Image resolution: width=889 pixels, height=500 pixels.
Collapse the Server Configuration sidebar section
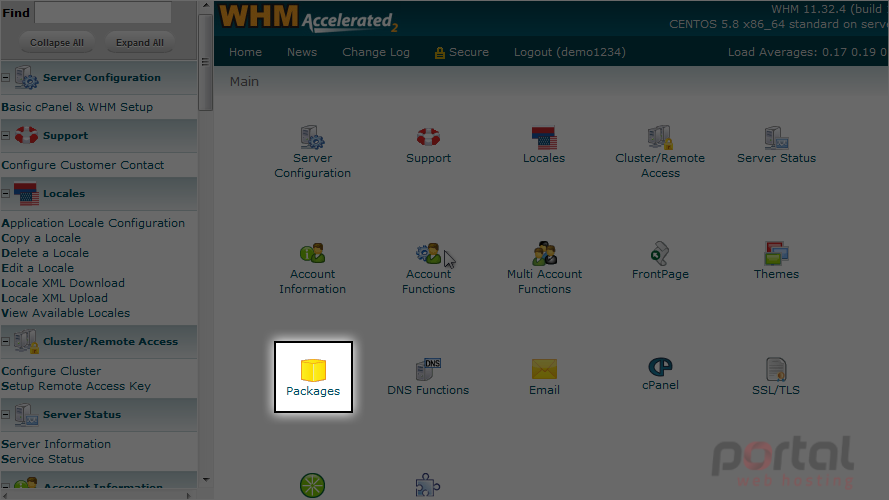tap(6, 77)
